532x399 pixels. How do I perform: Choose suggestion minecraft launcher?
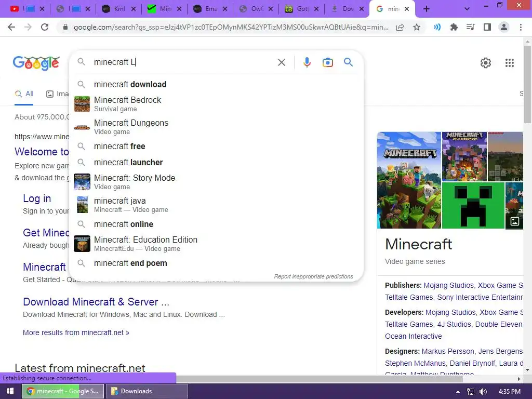coord(217,163)
